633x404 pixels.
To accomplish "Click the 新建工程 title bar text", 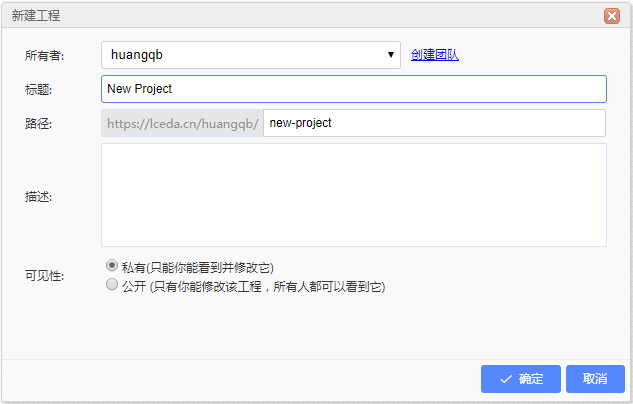I will pyautogui.click(x=36, y=16).
